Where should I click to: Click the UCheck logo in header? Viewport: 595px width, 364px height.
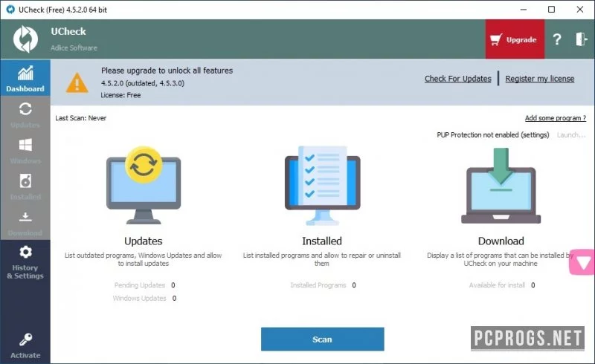pos(25,39)
